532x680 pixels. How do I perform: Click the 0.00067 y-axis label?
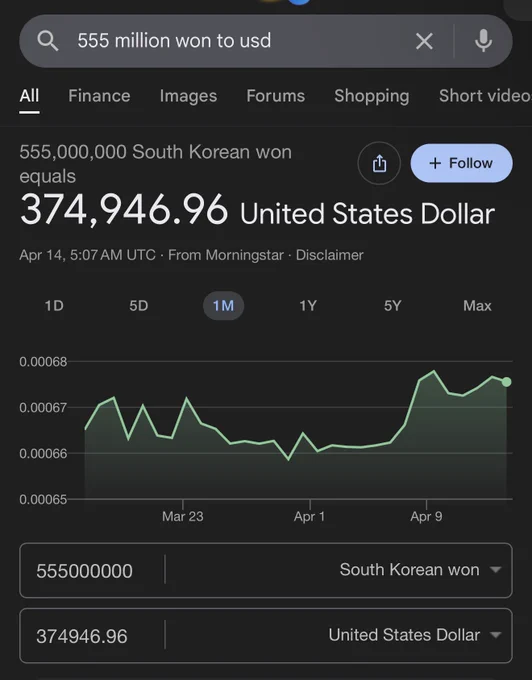pyautogui.click(x=43, y=408)
